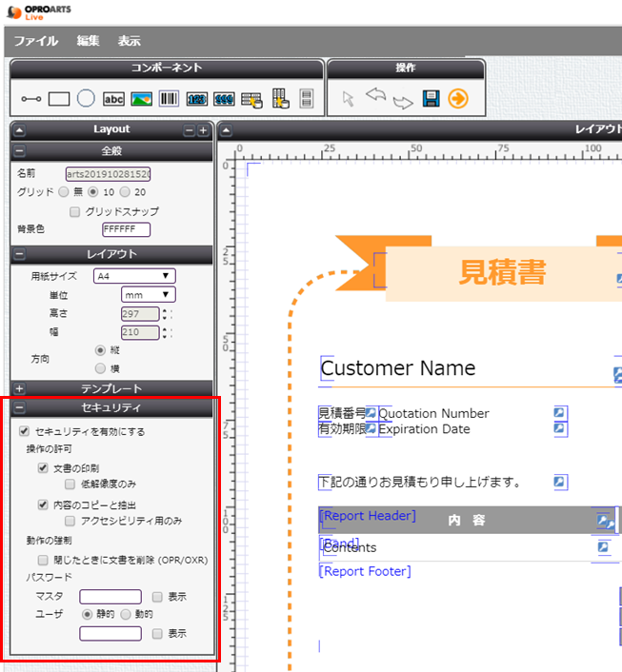The image size is (622, 672).
Task: Expand the テンプレート section
Action: click(20, 388)
